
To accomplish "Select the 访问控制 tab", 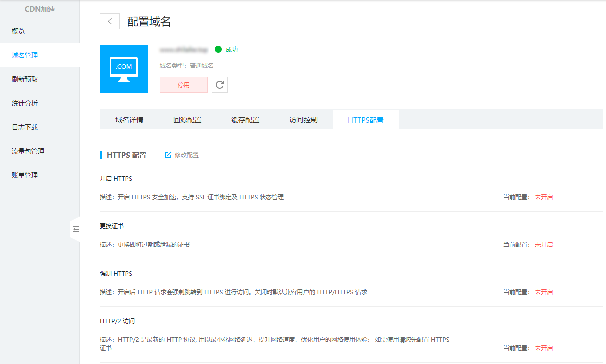I will click(x=304, y=120).
